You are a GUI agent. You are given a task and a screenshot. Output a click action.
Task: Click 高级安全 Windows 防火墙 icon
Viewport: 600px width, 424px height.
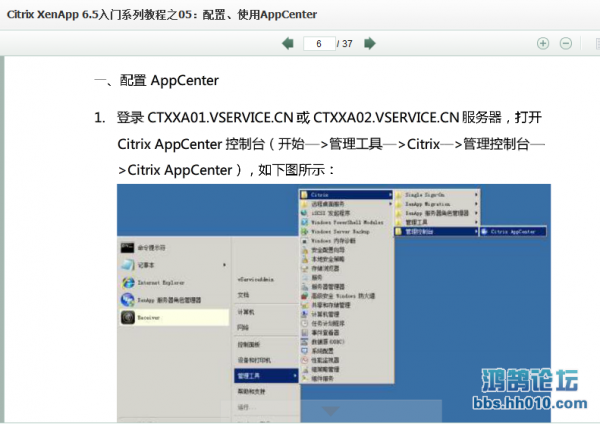[305, 296]
